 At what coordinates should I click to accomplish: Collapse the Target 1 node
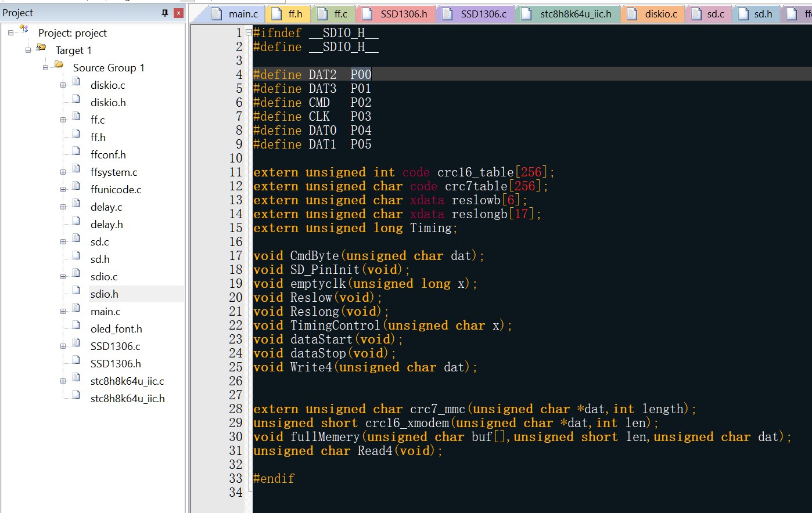28,50
